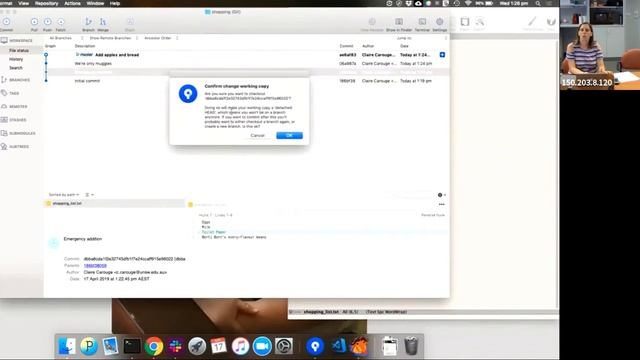This screenshot has width=640, height=360.
Task: Click the Merge toolbar icon
Action: pos(103,24)
